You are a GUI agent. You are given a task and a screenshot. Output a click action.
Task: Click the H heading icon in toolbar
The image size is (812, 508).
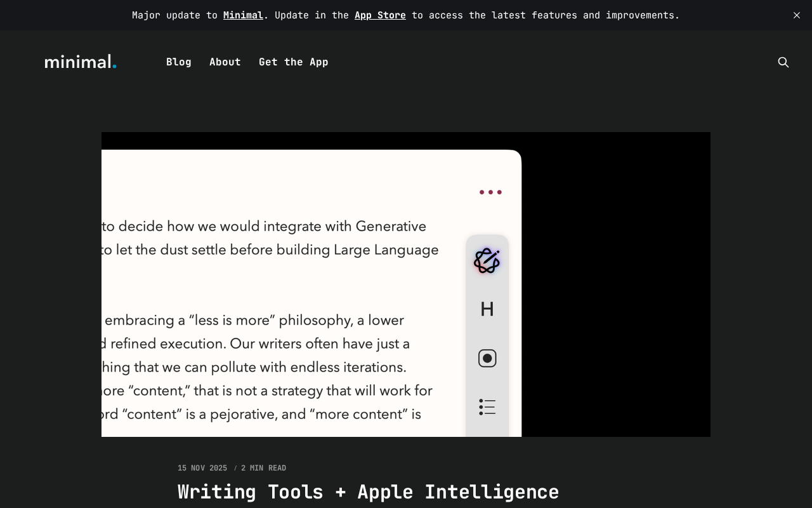[487, 309]
